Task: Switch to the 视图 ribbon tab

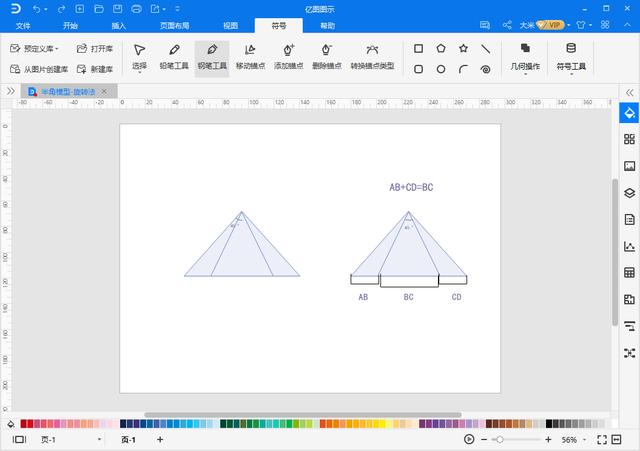Action: [230, 26]
